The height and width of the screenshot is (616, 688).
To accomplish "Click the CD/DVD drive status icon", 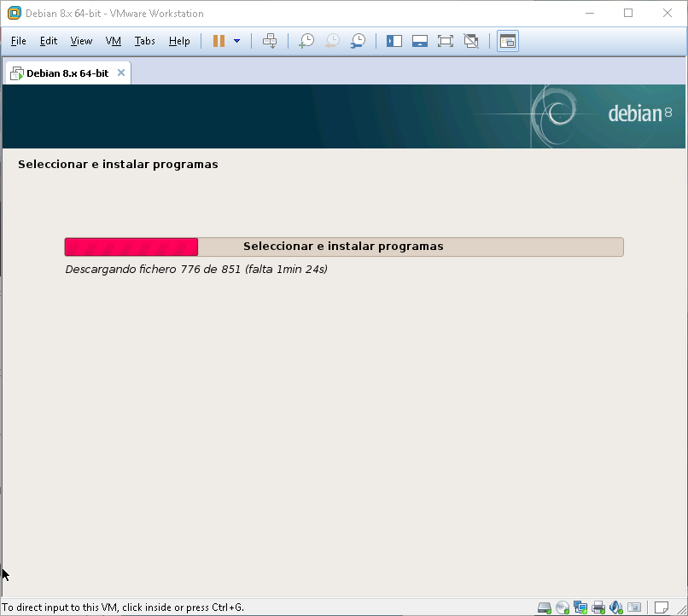I will pos(563,607).
